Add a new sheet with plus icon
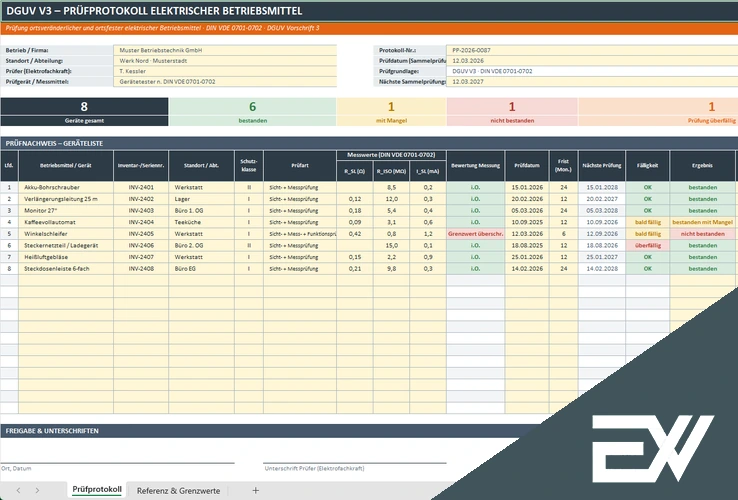This screenshot has width=738, height=500. pyautogui.click(x=256, y=490)
